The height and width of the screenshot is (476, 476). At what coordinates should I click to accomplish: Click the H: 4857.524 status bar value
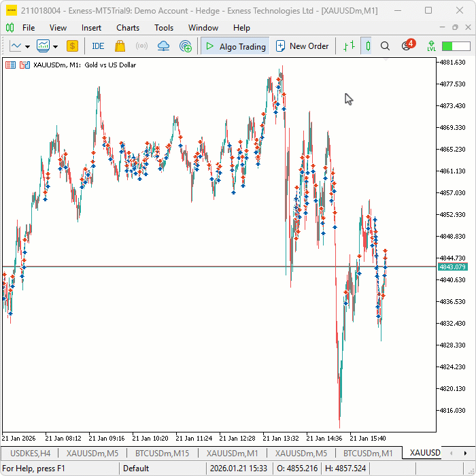(345, 468)
